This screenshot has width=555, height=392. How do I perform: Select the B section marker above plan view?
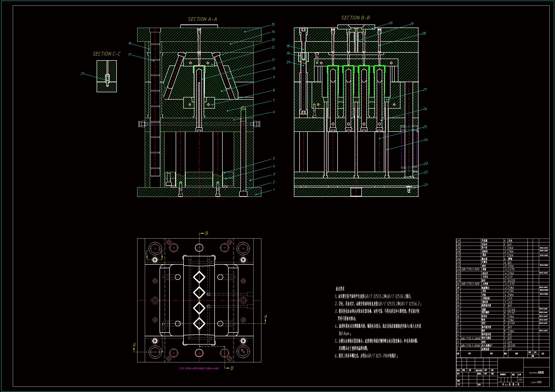point(206,233)
